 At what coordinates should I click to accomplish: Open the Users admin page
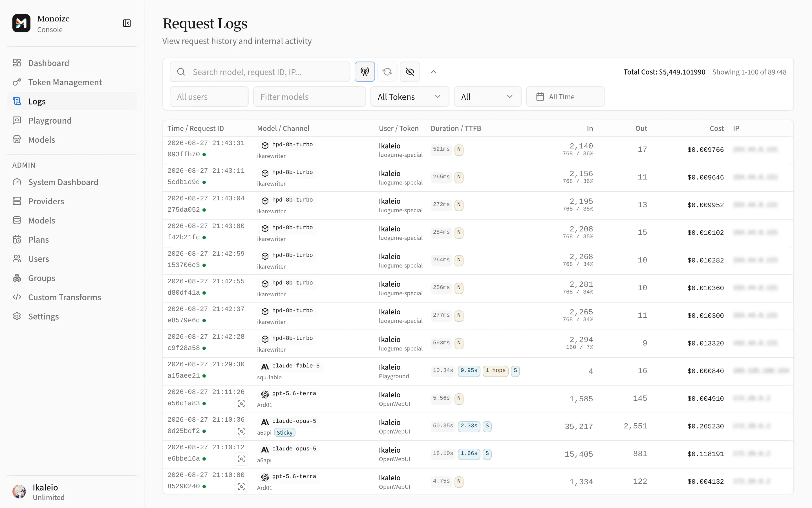pos(72,259)
